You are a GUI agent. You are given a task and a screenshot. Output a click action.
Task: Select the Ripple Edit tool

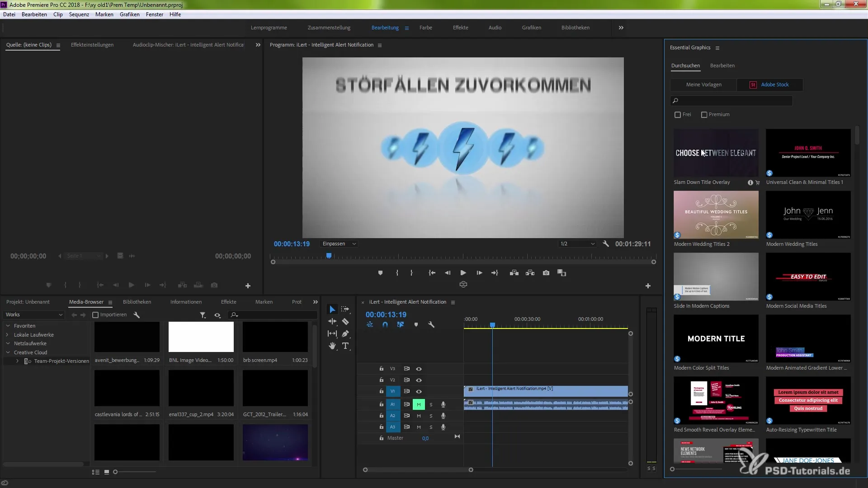332,321
